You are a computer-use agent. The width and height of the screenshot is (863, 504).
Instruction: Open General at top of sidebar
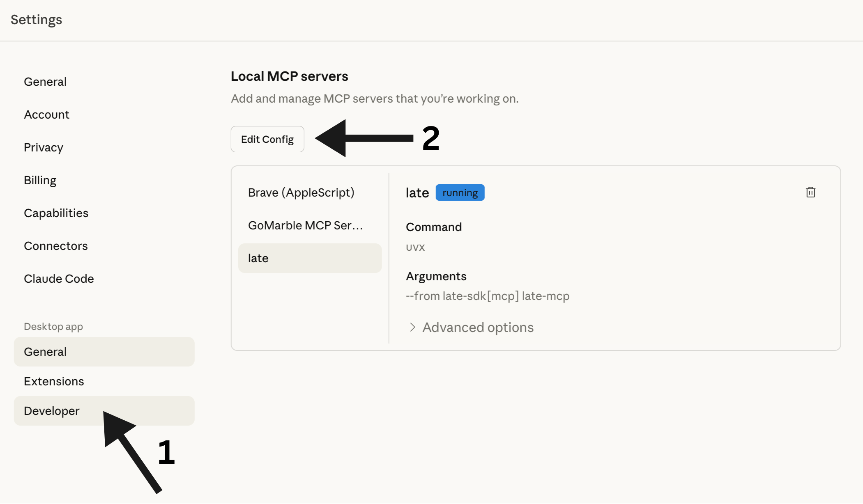(x=45, y=81)
